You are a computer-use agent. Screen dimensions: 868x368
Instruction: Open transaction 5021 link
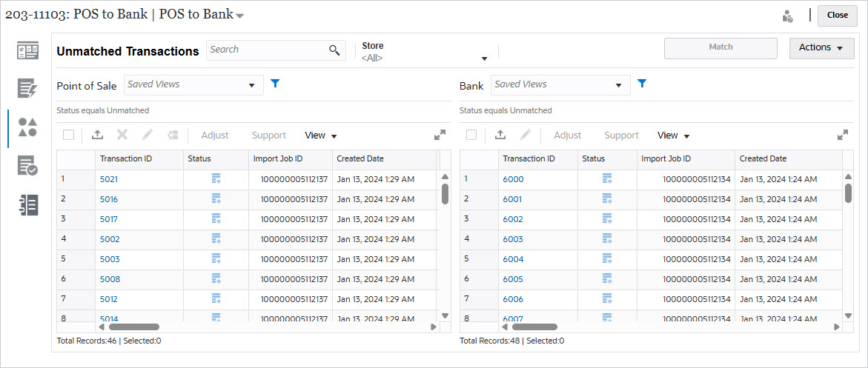pyautogui.click(x=108, y=179)
